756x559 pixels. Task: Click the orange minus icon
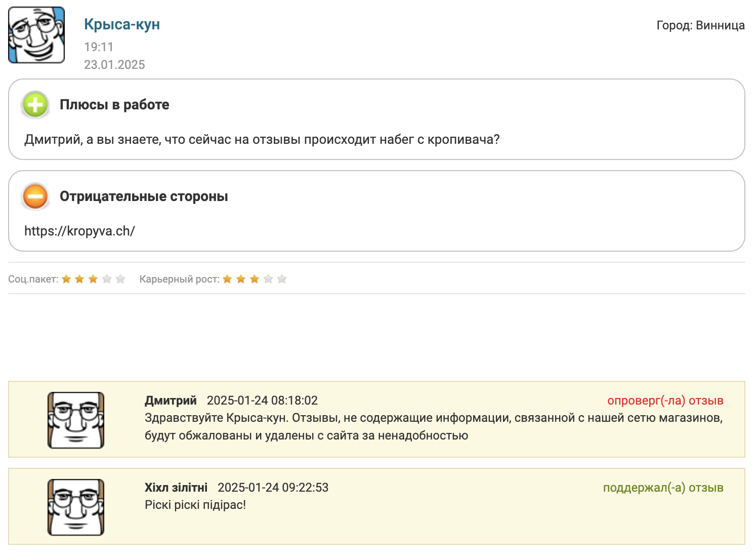pyautogui.click(x=35, y=196)
